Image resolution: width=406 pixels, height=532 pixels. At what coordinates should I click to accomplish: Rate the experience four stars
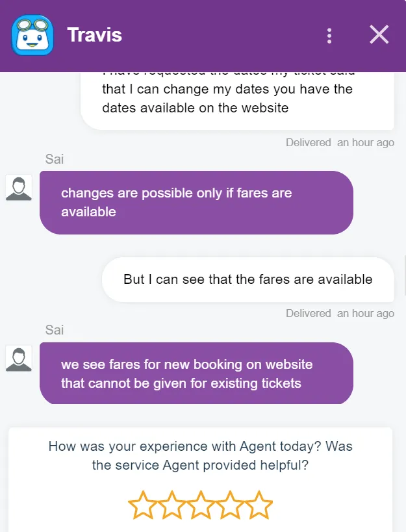coord(230,505)
